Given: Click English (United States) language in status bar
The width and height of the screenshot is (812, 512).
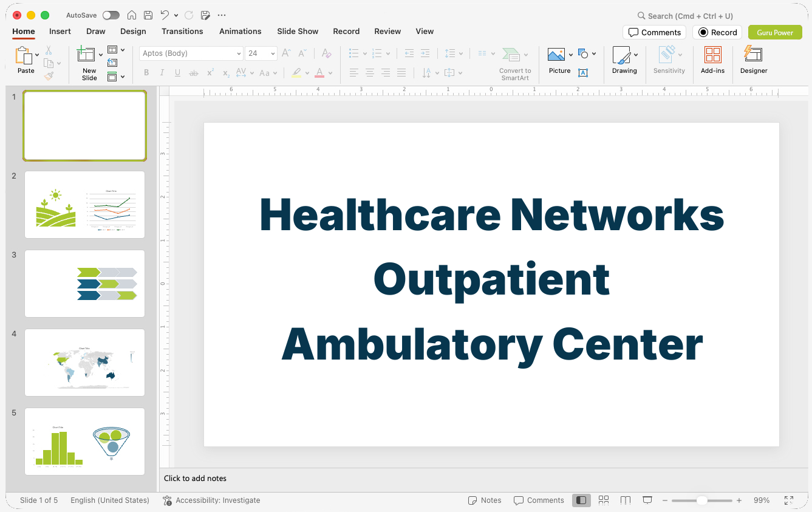Looking at the screenshot, I should pos(110,500).
